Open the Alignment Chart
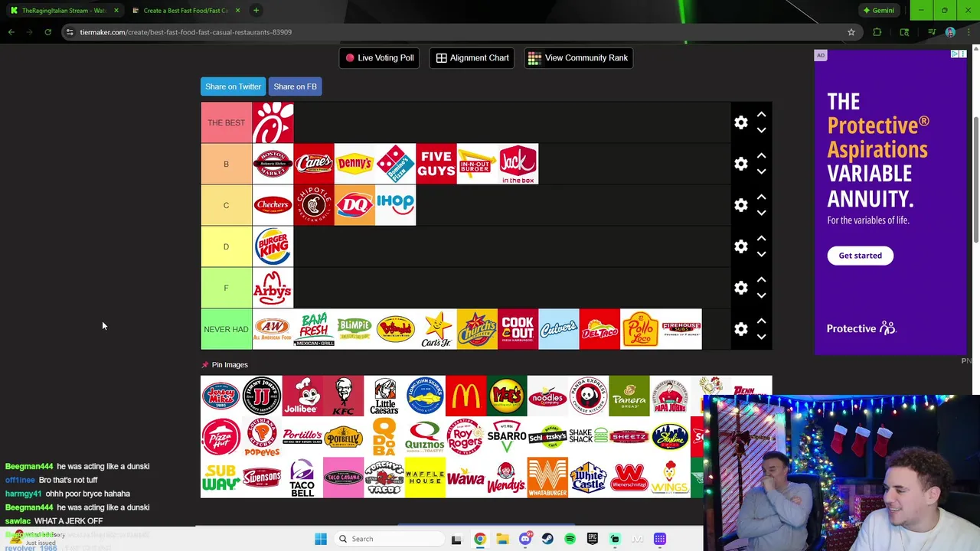 [472, 58]
